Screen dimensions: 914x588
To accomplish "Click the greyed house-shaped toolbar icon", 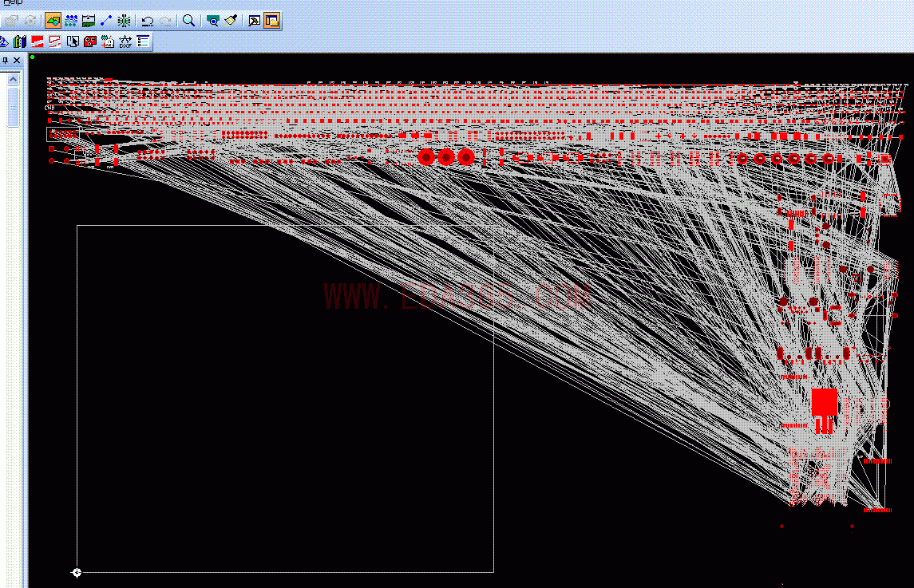I will (12, 21).
